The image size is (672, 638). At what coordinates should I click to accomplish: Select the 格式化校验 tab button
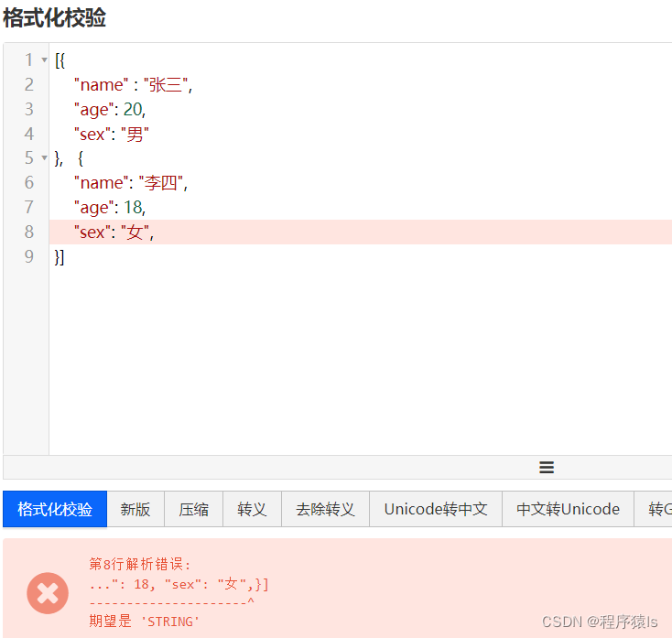click(55, 509)
